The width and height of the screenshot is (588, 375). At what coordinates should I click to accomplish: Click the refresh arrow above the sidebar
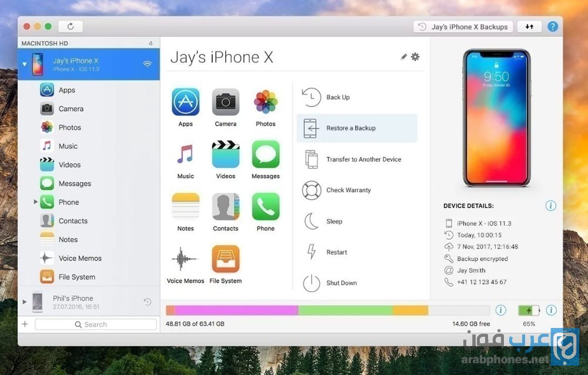click(70, 26)
